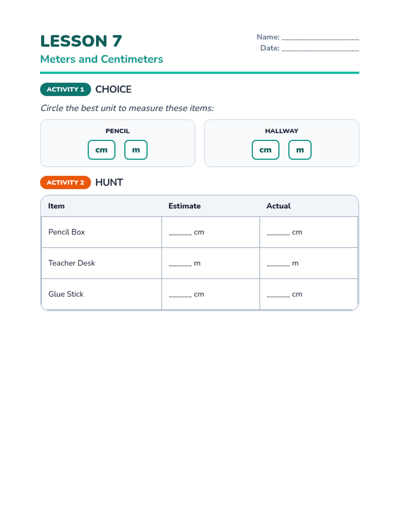Click the Activity 1 badge

(x=66, y=89)
